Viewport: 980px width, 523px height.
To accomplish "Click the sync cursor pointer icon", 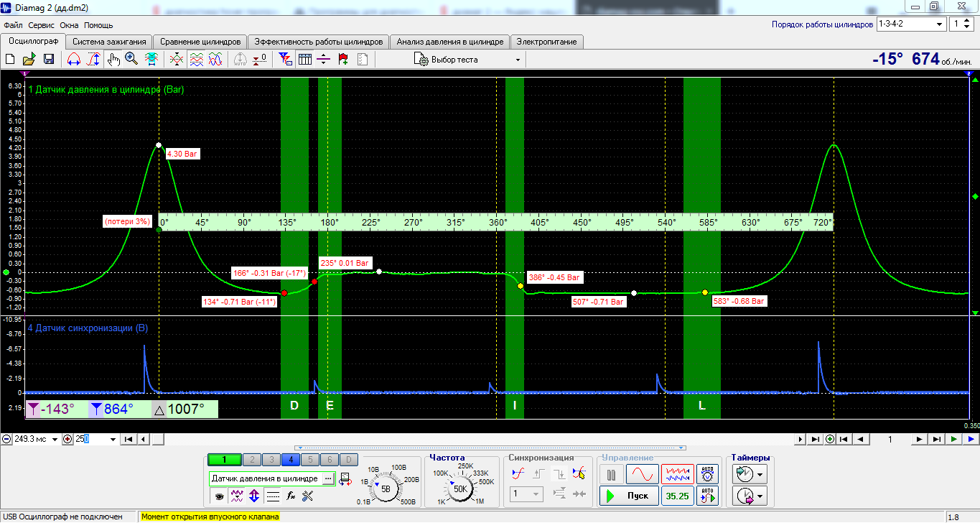I will 579,473.
